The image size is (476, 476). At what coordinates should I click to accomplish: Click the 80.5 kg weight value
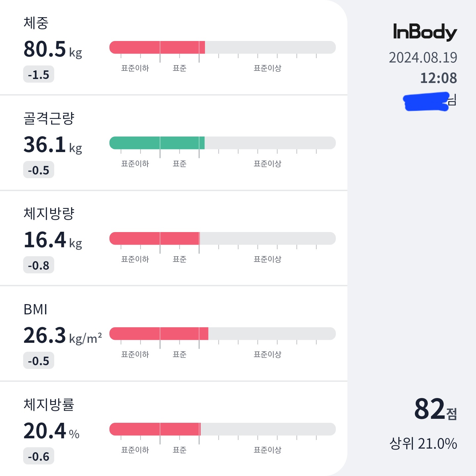[x=53, y=49]
